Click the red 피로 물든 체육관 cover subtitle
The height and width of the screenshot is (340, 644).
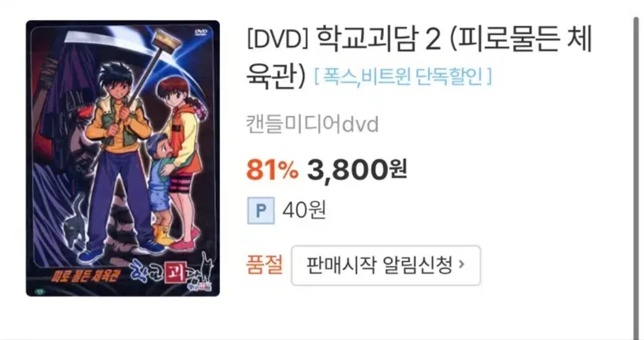coord(85,277)
